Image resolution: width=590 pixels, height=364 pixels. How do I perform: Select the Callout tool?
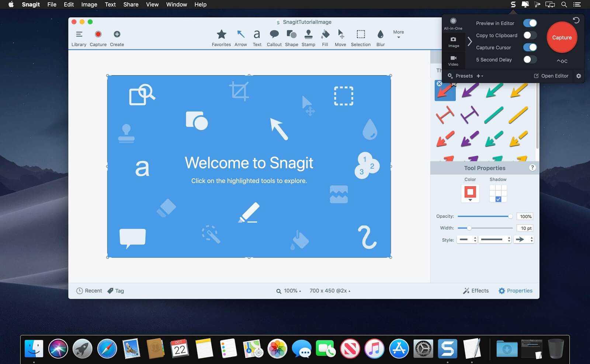[274, 38]
